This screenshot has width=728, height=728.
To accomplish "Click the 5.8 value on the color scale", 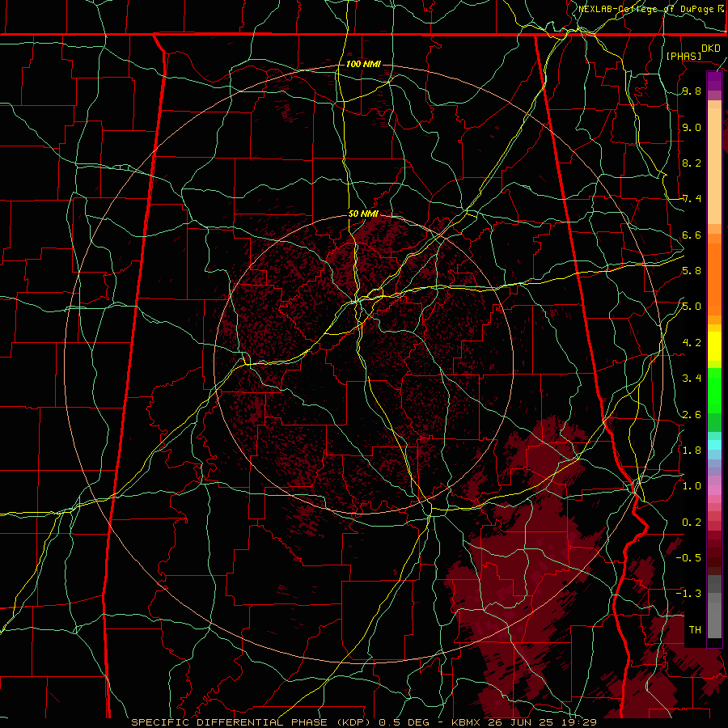I will (x=692, y=271).
